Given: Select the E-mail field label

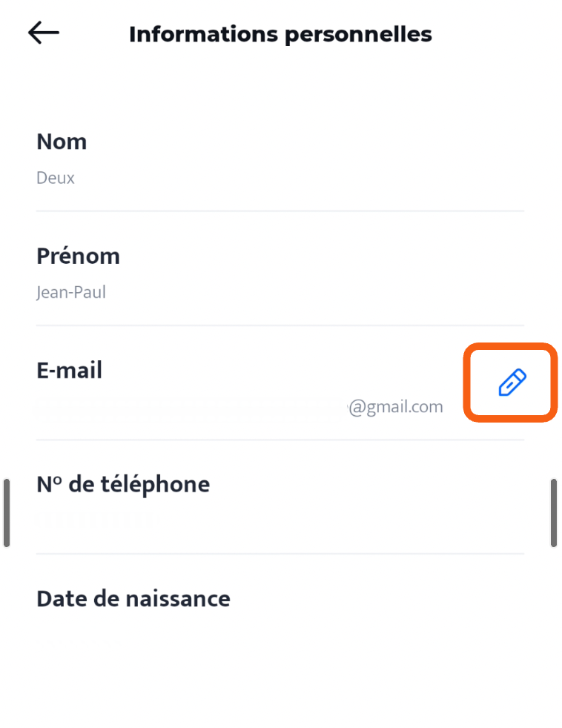Looking at the screenshot, I should (69, 370).
